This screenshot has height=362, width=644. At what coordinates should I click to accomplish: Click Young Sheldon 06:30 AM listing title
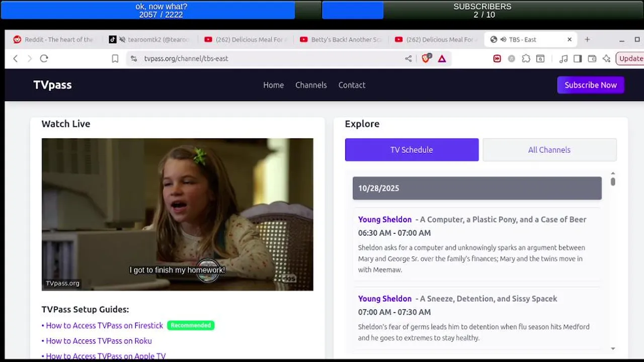[x=385, y=219]
